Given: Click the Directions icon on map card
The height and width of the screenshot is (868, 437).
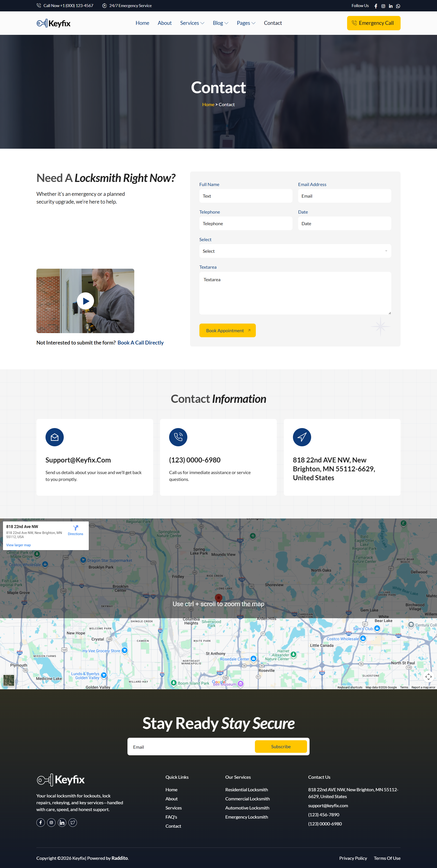Looking at the screenshot, I should tap(76, 528).
